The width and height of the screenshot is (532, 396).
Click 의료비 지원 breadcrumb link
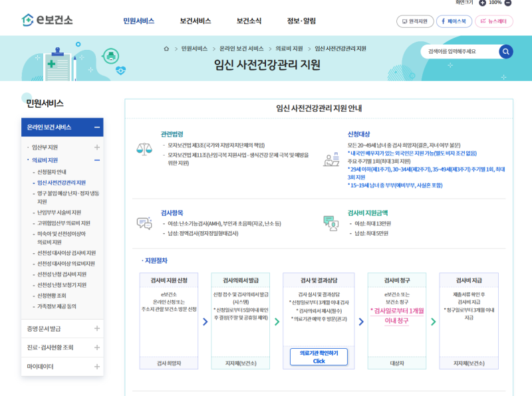(x=289, y=49)
